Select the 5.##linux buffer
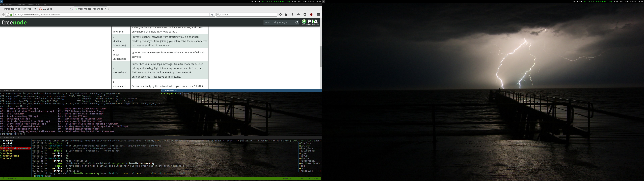The image size is (644, 181). pos(6,153)
